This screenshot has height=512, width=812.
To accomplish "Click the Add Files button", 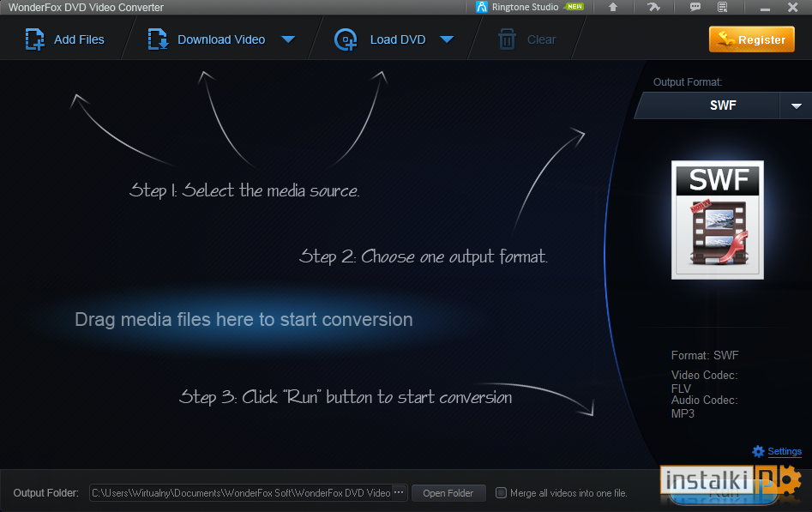I will click(x=64, y=39).
